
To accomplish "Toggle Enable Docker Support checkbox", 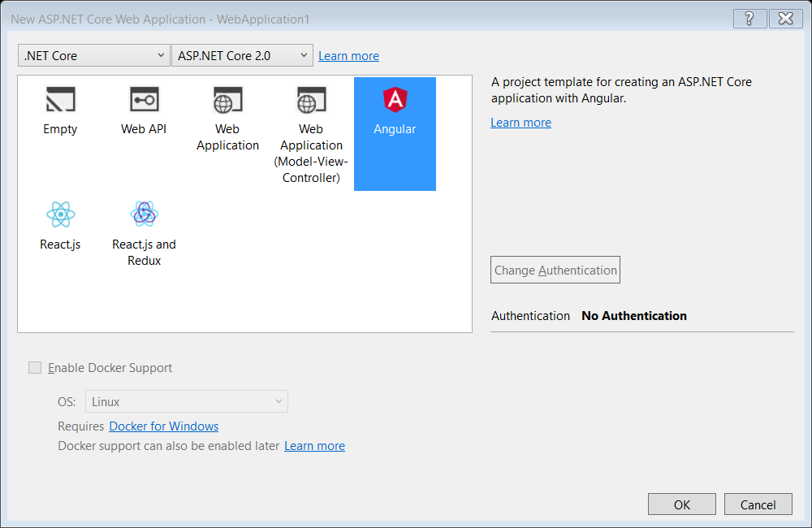I will 35,368.
